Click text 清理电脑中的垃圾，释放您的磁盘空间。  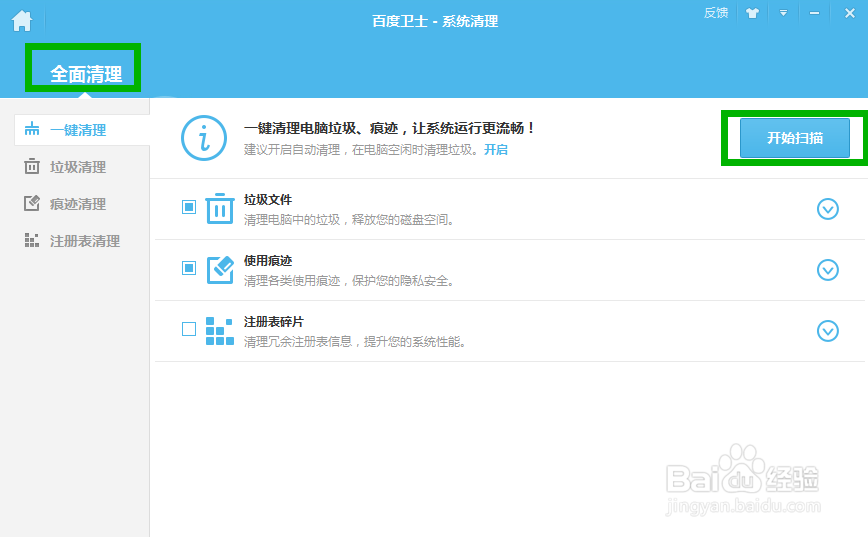pyautogui.click(x=349, y=220)
